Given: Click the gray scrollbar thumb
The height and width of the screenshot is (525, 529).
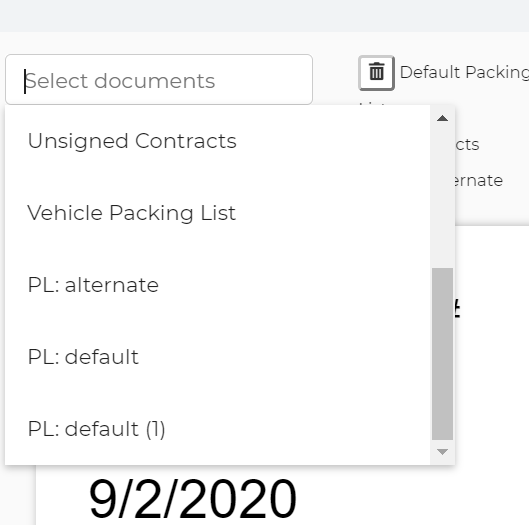Looking at the screenshot, I should point(442,354).
